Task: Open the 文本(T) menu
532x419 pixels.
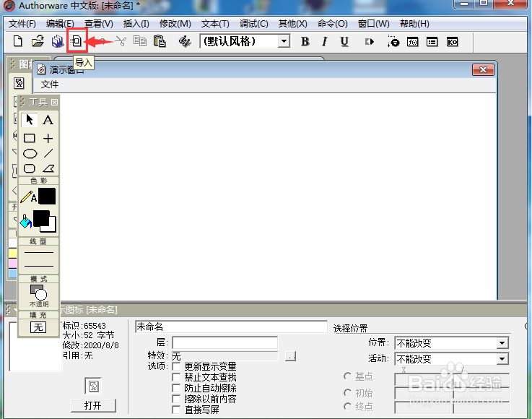Action: pos(215,24)
